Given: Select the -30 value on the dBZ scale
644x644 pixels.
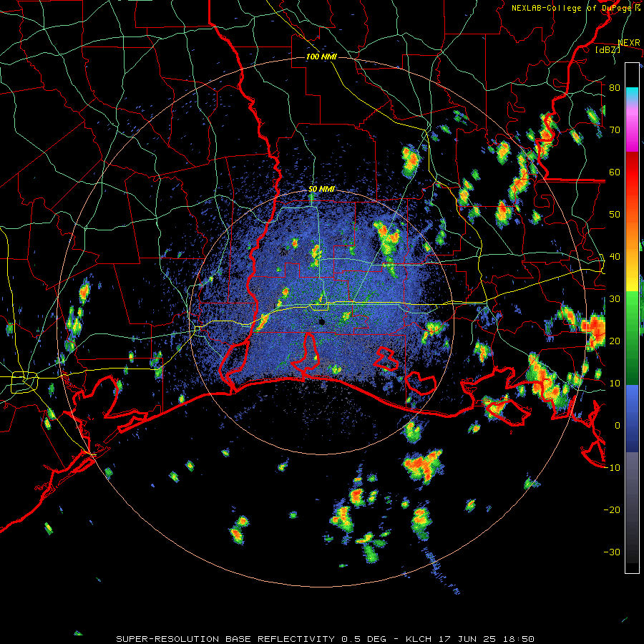Looking at the screenshot, I should [612, 552].
